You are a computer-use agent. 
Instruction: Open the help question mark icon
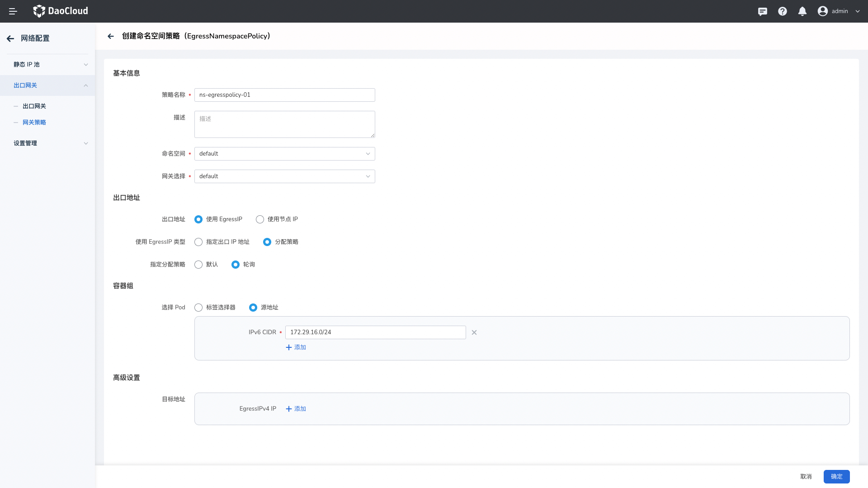[x=782, y=11]
